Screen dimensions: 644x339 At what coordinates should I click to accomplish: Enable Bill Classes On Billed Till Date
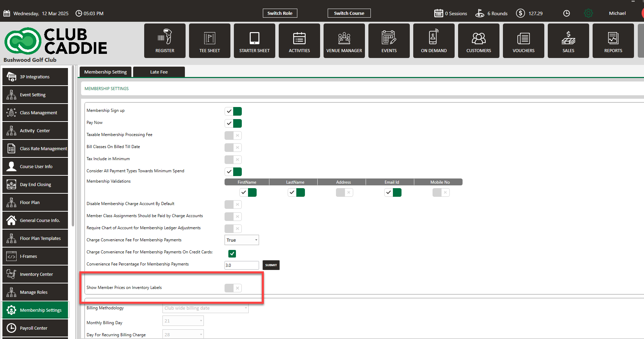coord(233,147)
